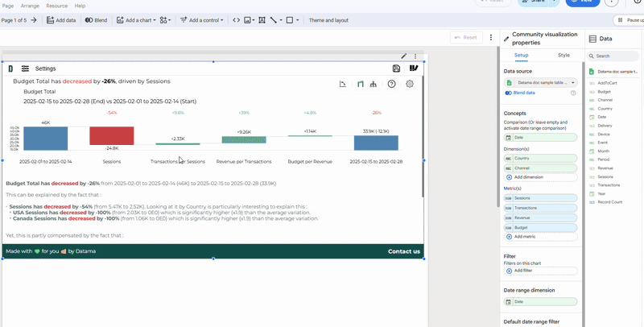Image resolution: width=644 pixels, height=327 pixels.
Task: Open the community visualizations and components dropdown
Action: pyautogui.click(x=166, y=20)
